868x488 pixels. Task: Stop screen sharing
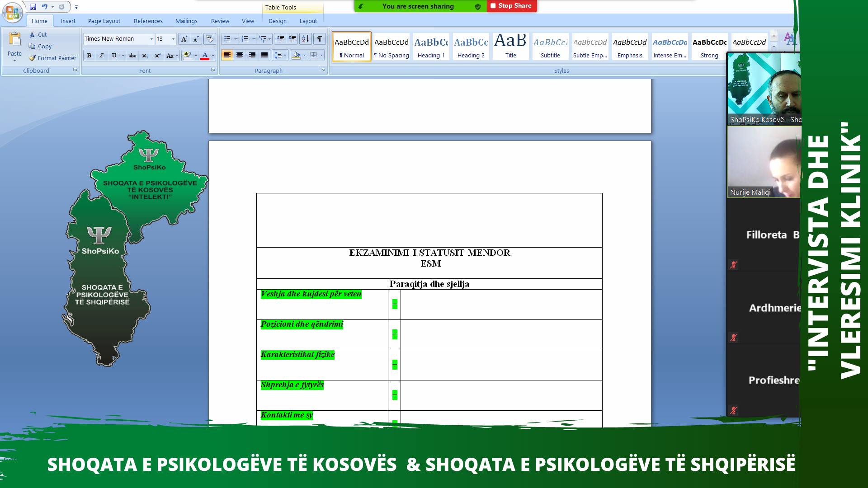(512, 6)
